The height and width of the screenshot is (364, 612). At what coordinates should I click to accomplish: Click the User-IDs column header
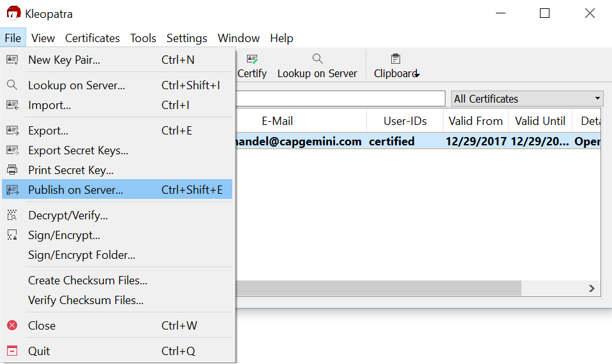coord(405,120)
